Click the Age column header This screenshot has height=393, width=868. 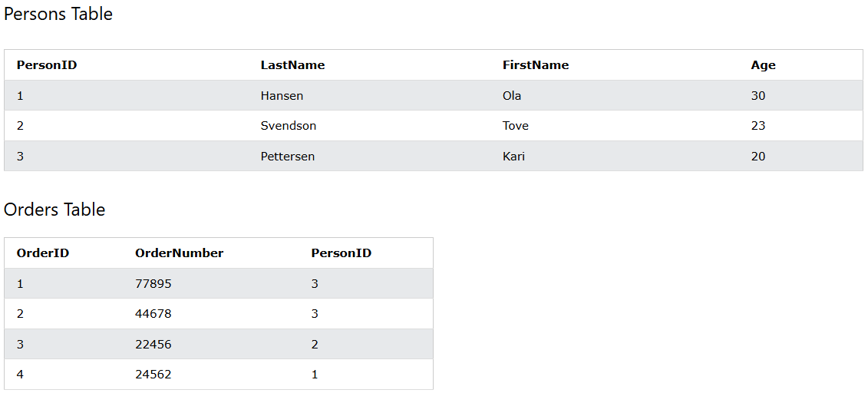pos(764,65)
